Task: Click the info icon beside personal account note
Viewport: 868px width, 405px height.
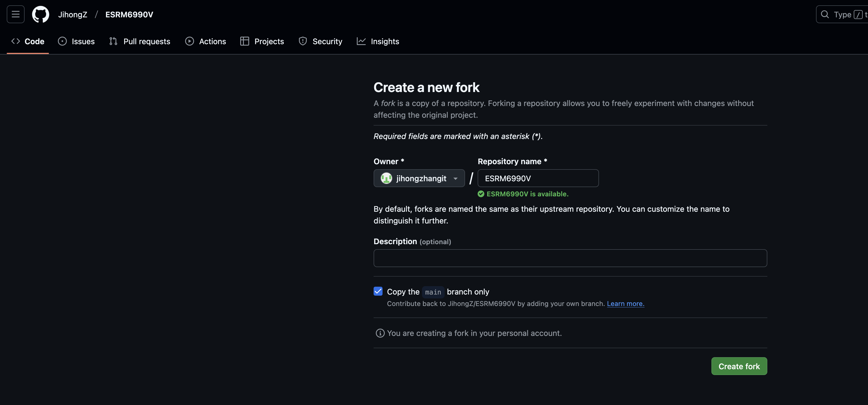Action: point(380,333)
